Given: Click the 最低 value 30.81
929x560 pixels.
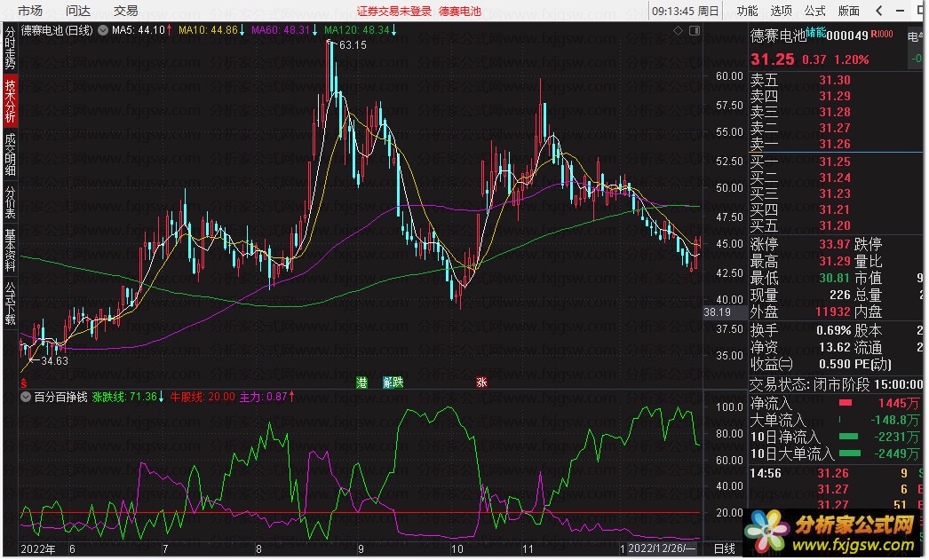Looking at the screenshot, I should coord(834,278).
